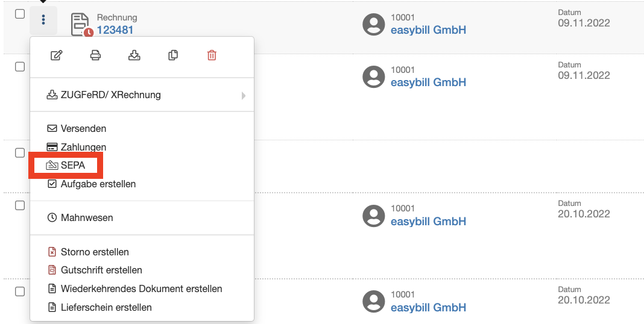The image size is (644, 324).
Task: Tick the checkbox for invoice 123481
Action: click(x=20, y=14)
